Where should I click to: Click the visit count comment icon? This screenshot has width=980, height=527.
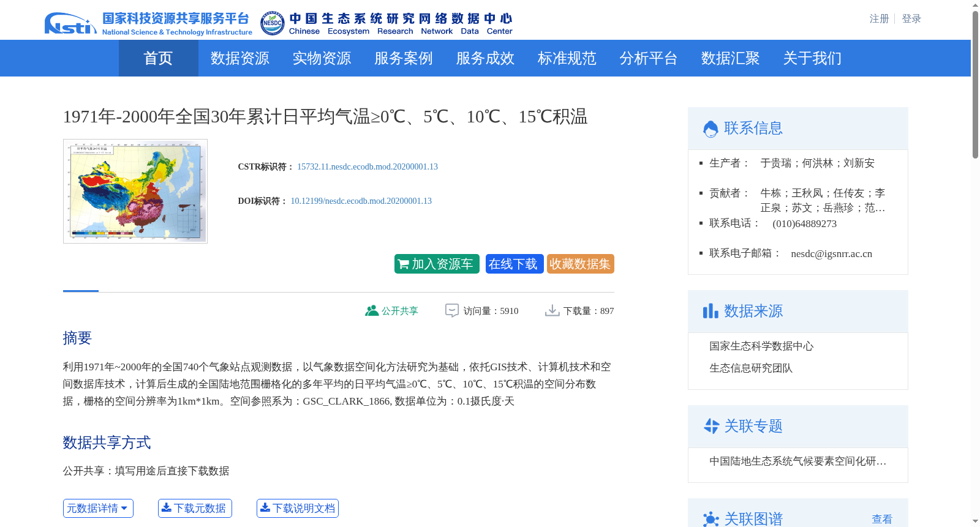(452, 311)
